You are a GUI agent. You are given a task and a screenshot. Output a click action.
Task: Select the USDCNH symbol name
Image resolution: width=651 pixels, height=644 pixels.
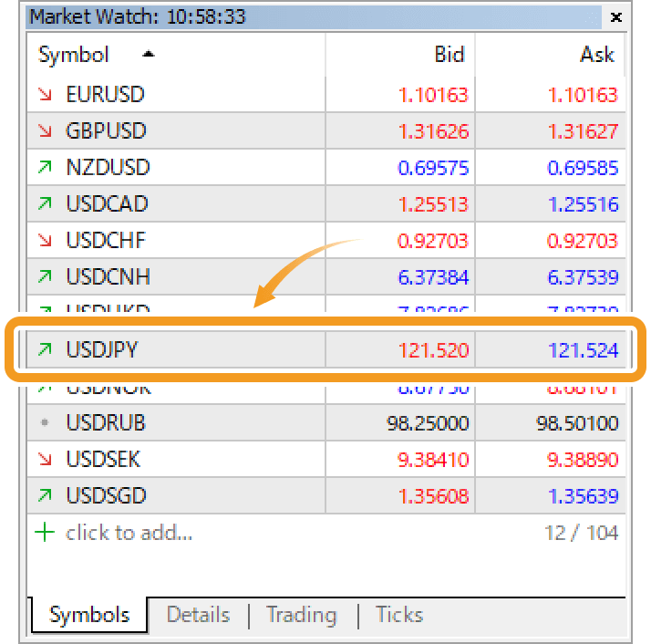(x=108, y=276)
